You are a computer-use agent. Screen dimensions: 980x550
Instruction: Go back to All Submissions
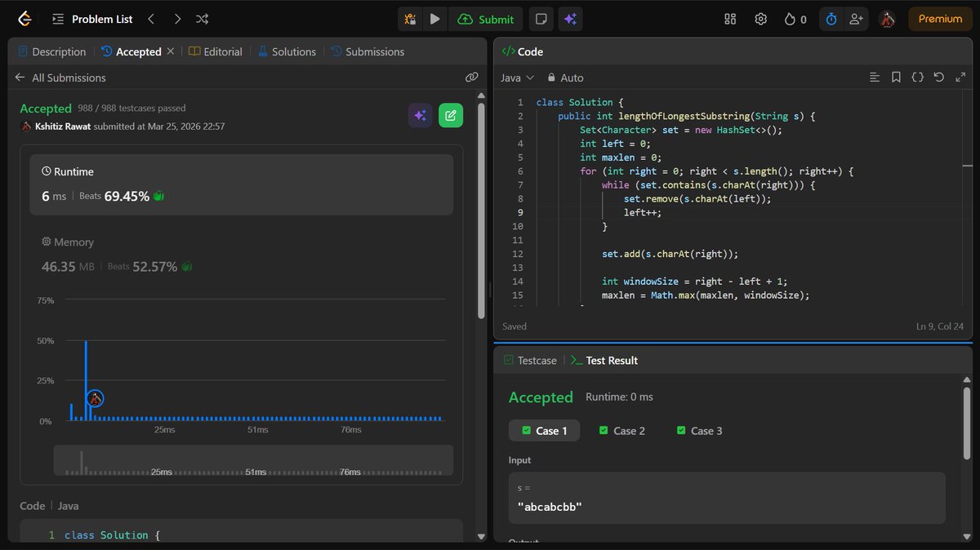pyautogui.click(x=60, y=78)
